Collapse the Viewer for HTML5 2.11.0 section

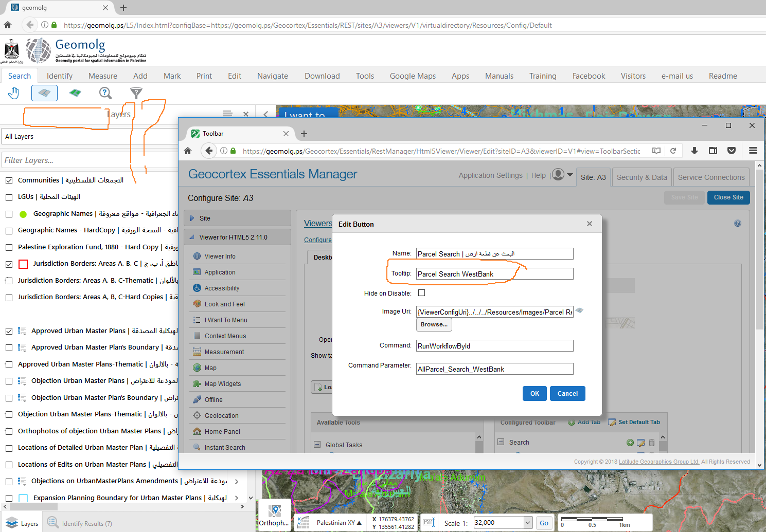coord(192,237)
